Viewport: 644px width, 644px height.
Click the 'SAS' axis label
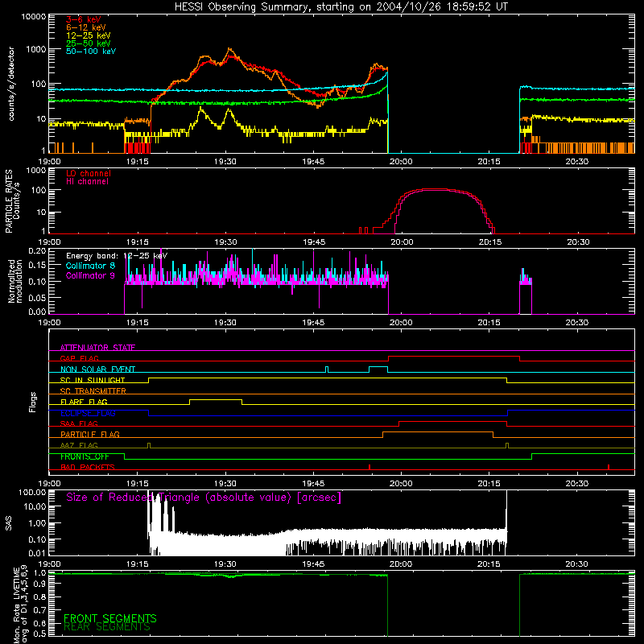click(x=9, y=523)
